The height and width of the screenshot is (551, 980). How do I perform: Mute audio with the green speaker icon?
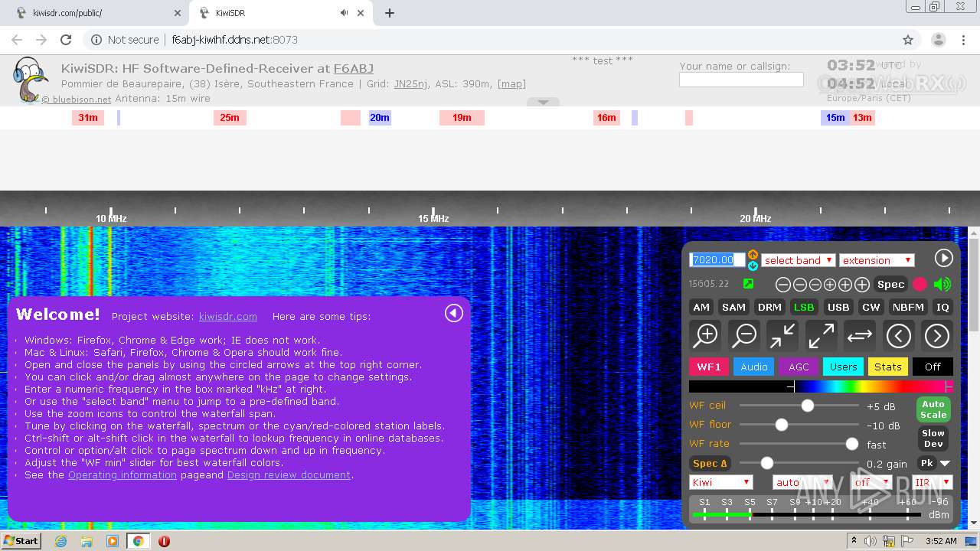942,285
